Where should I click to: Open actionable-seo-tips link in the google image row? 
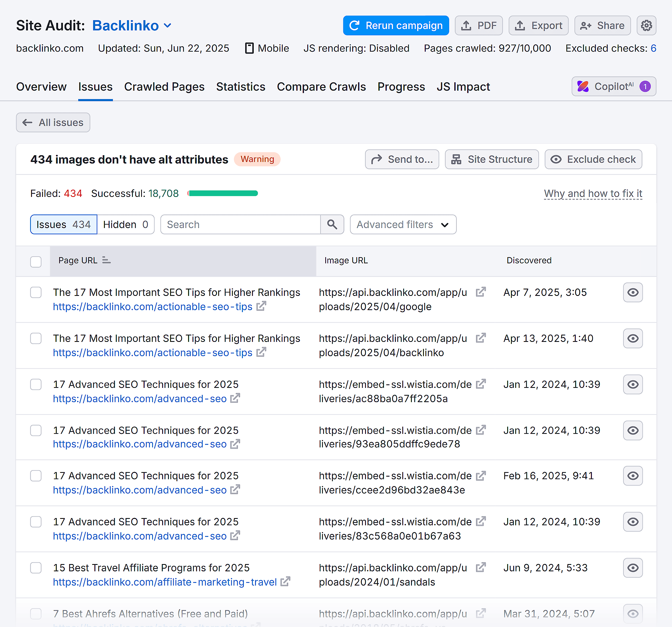(x=152, y=307)
